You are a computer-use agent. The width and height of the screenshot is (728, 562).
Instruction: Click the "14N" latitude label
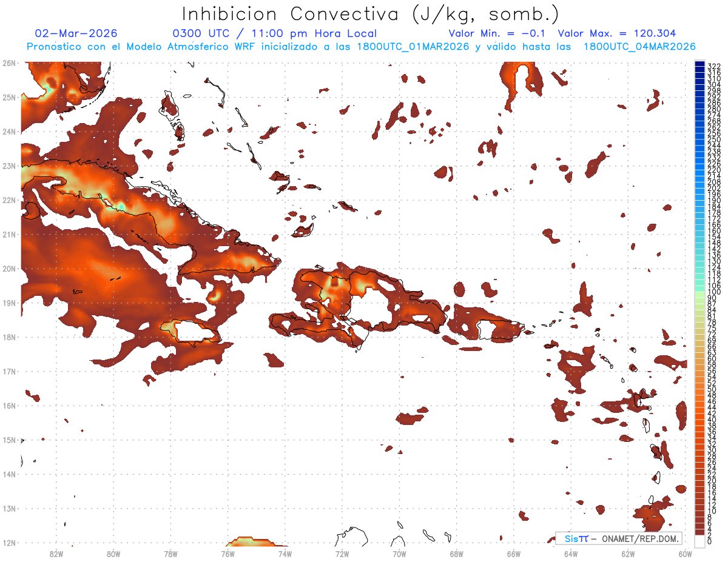coord(8,474)
